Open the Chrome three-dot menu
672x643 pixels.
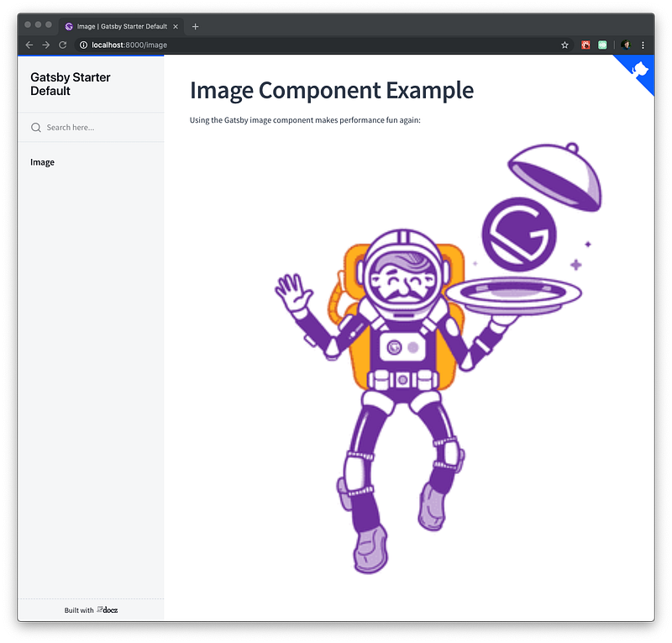coord(643,45)
